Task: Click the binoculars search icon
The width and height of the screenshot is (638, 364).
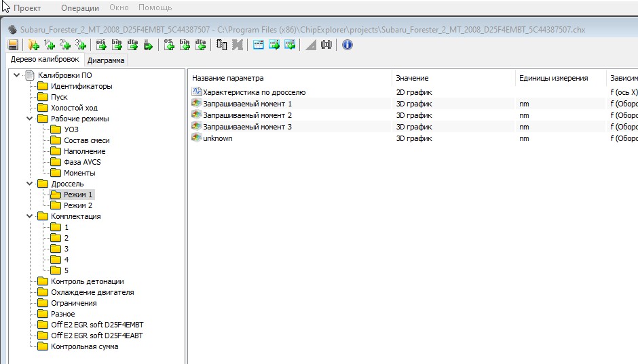Action: [x=326, y=45]
